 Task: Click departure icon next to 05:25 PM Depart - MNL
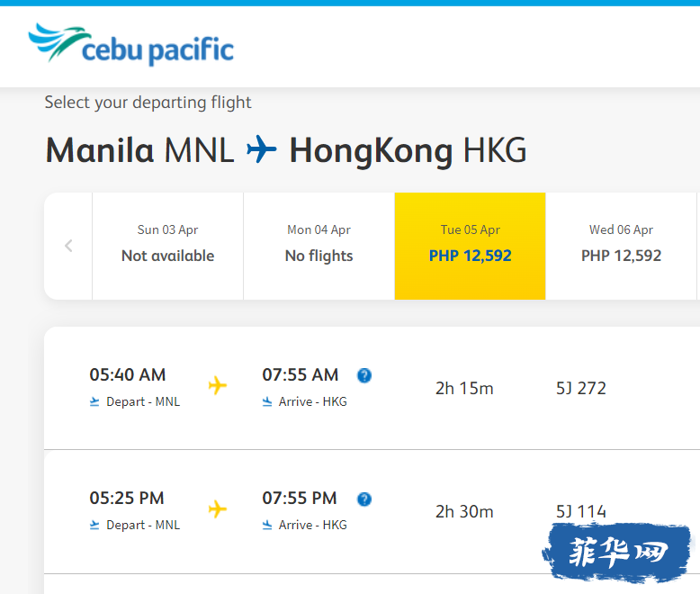(x=94, y=526)
